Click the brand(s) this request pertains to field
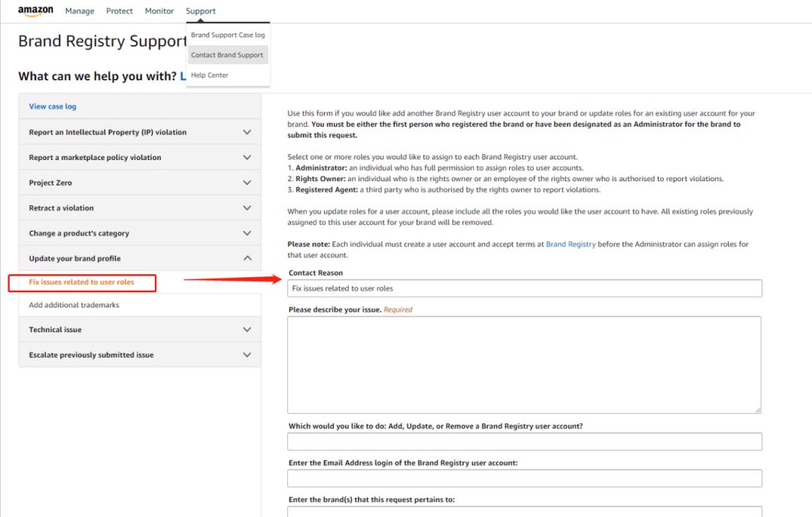 point(525,511)
